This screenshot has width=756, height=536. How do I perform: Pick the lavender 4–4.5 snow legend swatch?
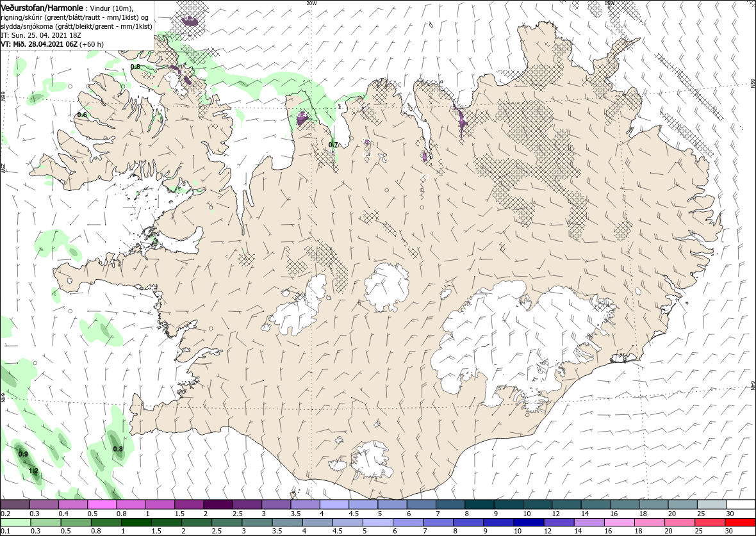(334, 505)
